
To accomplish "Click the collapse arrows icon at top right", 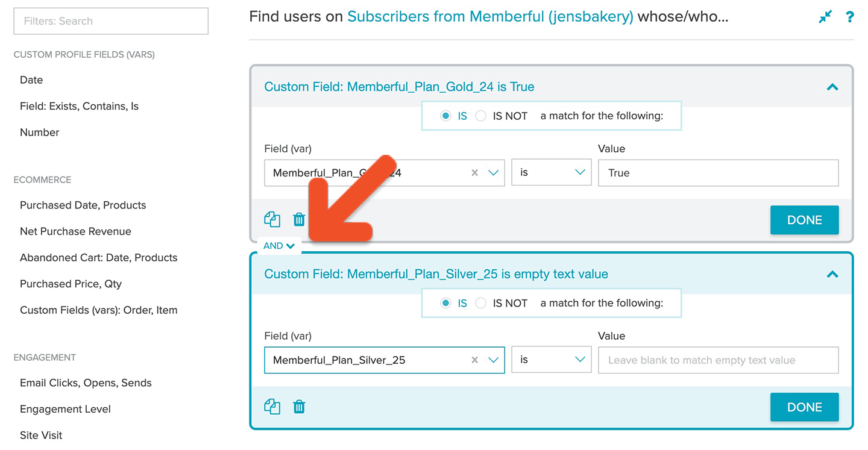I will pyautogui.click(x=825, y=17).
